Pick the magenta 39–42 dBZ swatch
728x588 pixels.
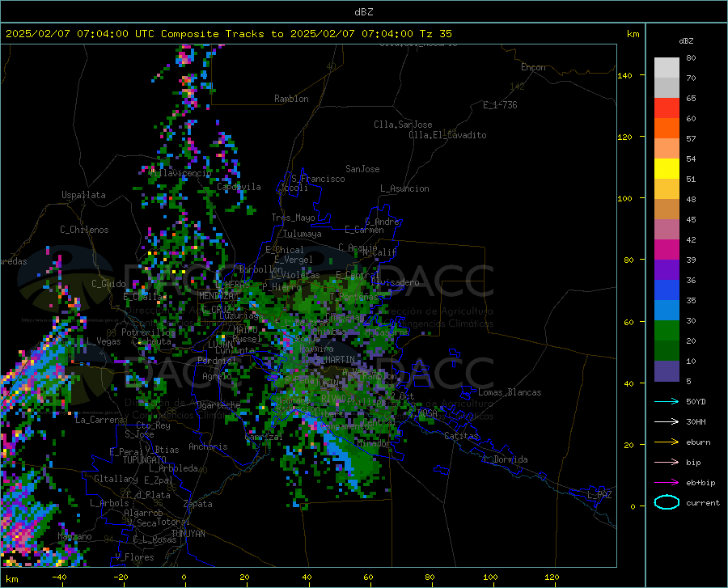[x=667, y=250]
